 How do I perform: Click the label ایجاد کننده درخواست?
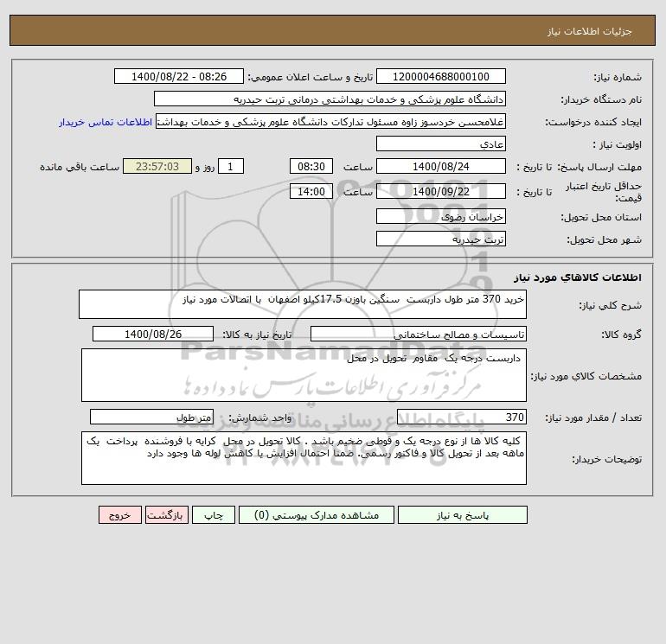(593, 122)
